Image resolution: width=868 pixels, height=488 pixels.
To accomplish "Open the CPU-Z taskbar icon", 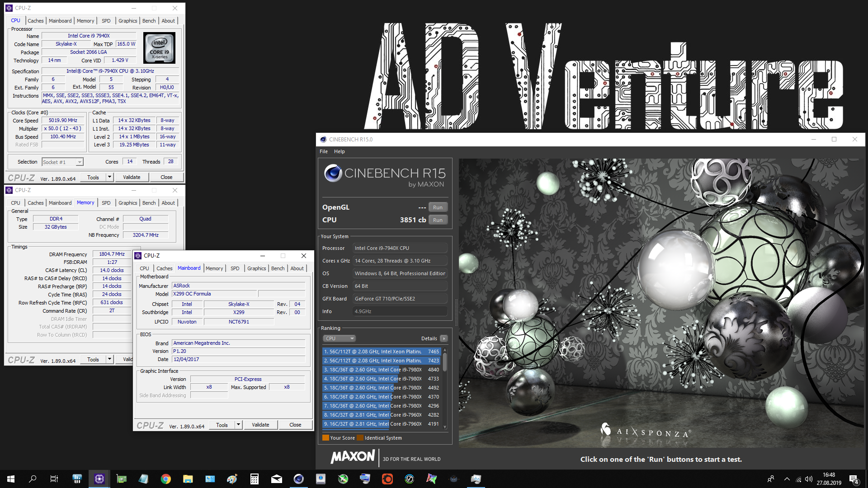I will tap(99, 479).
